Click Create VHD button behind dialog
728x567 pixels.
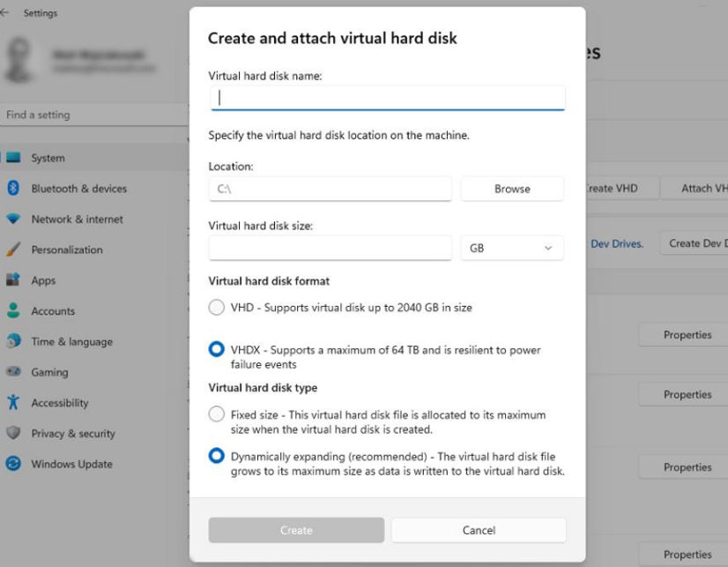click(622, 188)
